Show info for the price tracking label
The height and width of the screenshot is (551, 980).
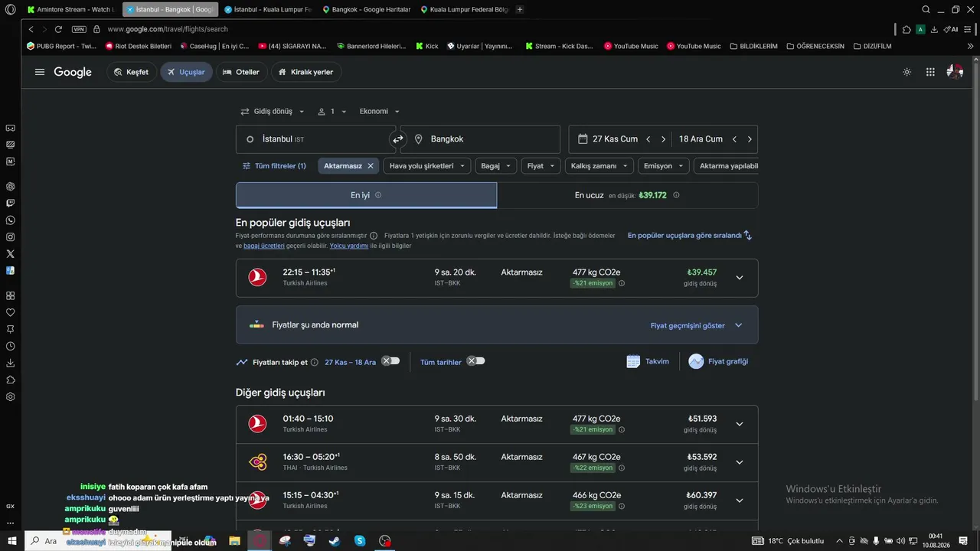point(315,362)
